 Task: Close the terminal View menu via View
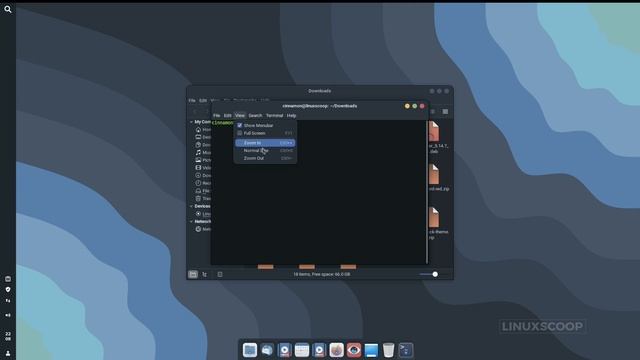pyautogui.click(x=240, y=116)
